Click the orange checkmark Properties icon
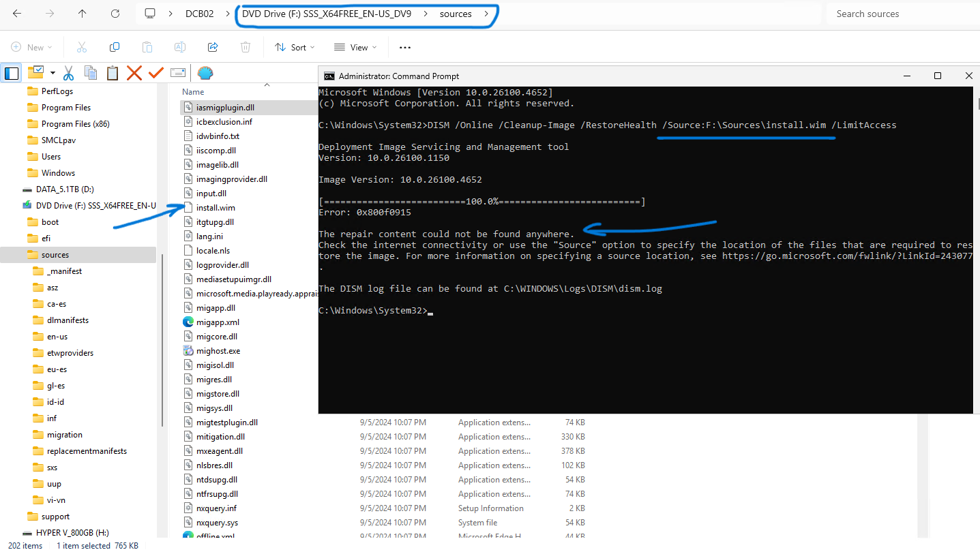This screenshot has height=552, width=980. 156,73
